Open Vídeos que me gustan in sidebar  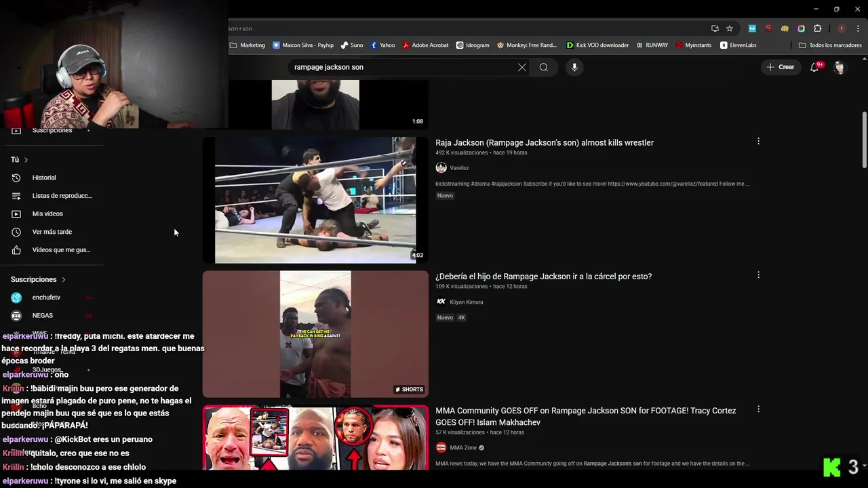tap(52, 250)
